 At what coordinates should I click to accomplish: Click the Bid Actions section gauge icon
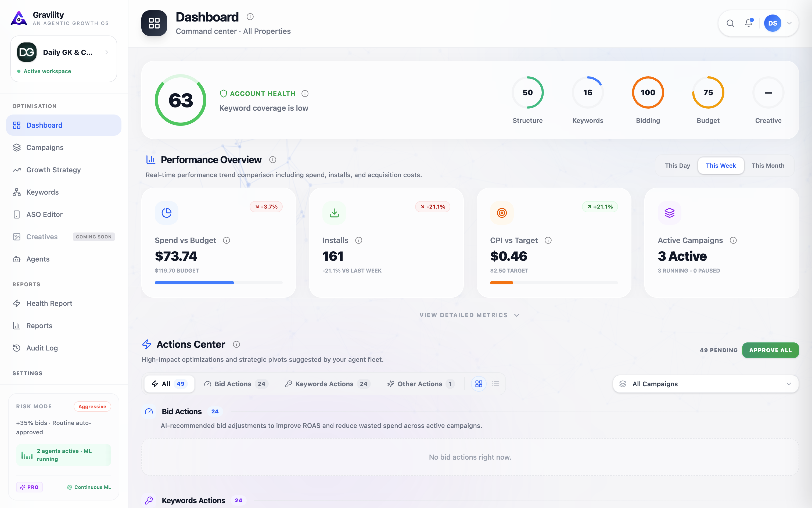(x=149, y=412)
